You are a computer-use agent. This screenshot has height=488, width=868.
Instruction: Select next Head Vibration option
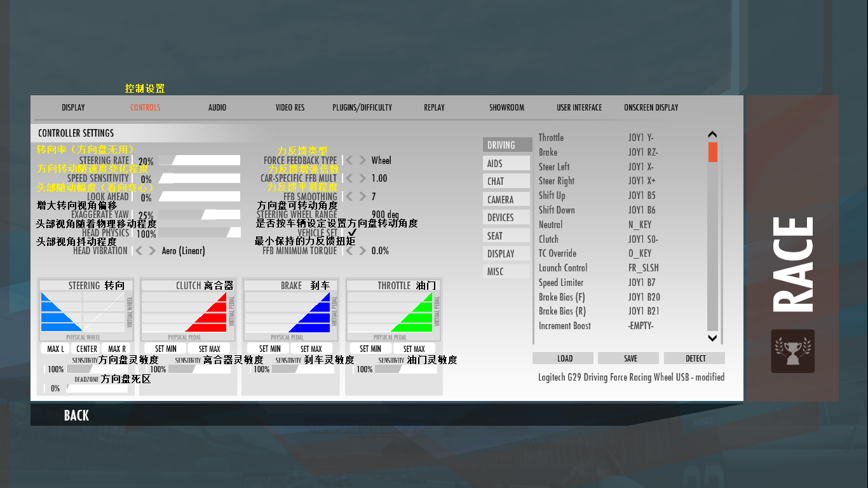(x=152, y=251)
